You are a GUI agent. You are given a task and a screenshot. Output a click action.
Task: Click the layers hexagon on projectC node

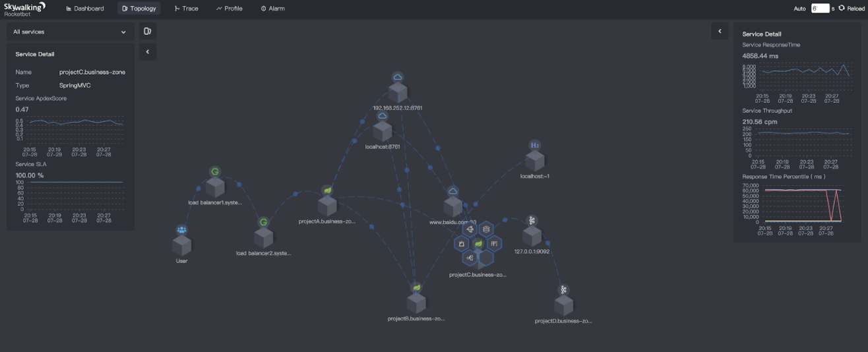486,229
